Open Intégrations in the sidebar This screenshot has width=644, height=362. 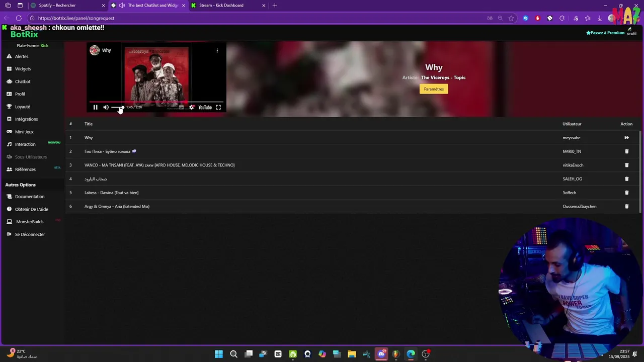(x=26, y=119)
